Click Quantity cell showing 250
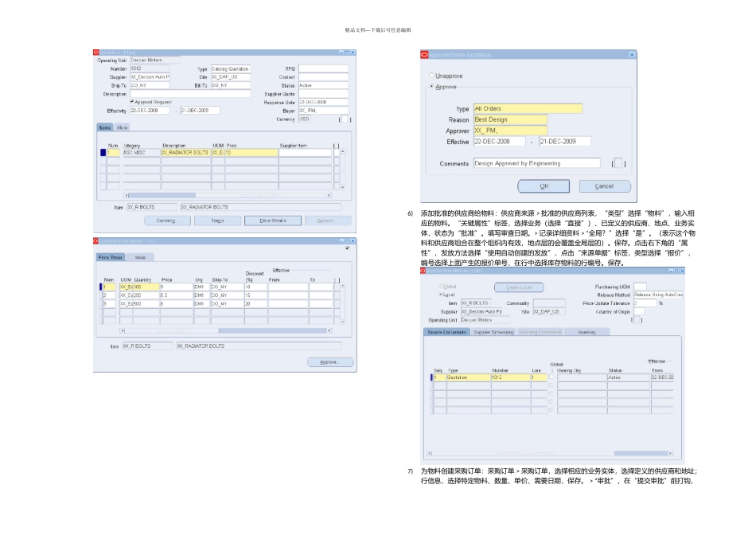Viewport: 756px width, 535px height. 146,295
